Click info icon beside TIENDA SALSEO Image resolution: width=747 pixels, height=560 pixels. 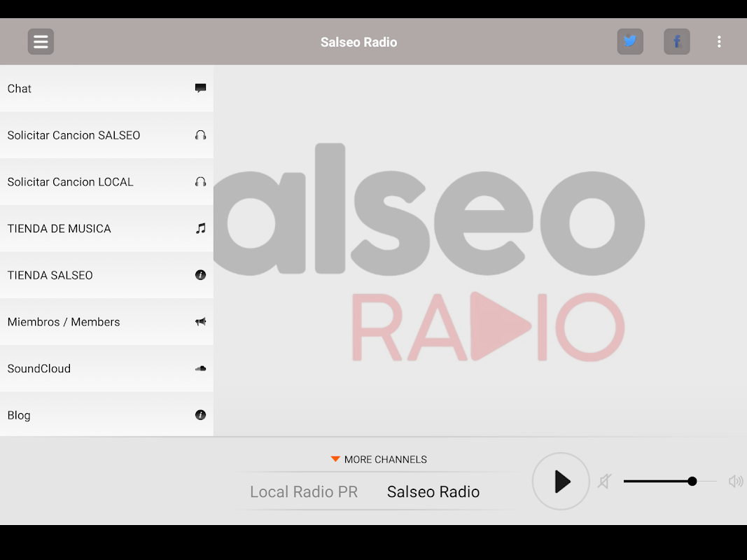pos(200,275)
